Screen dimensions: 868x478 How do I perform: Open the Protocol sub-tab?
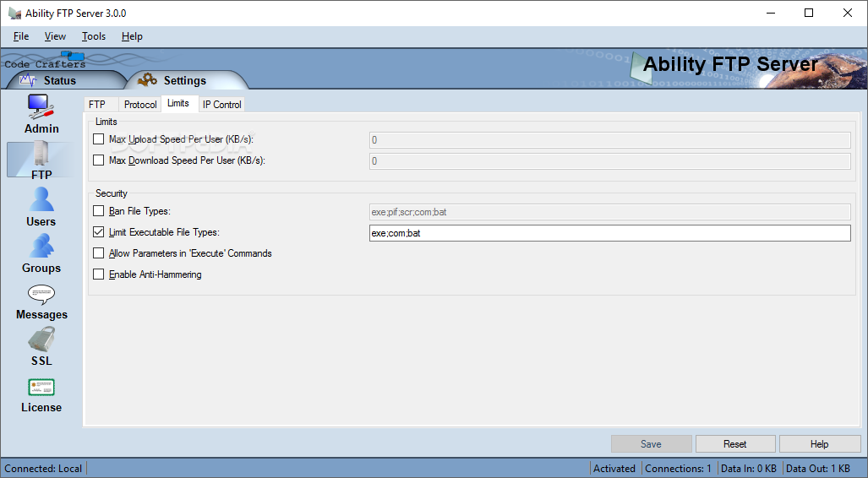point(140,104)
